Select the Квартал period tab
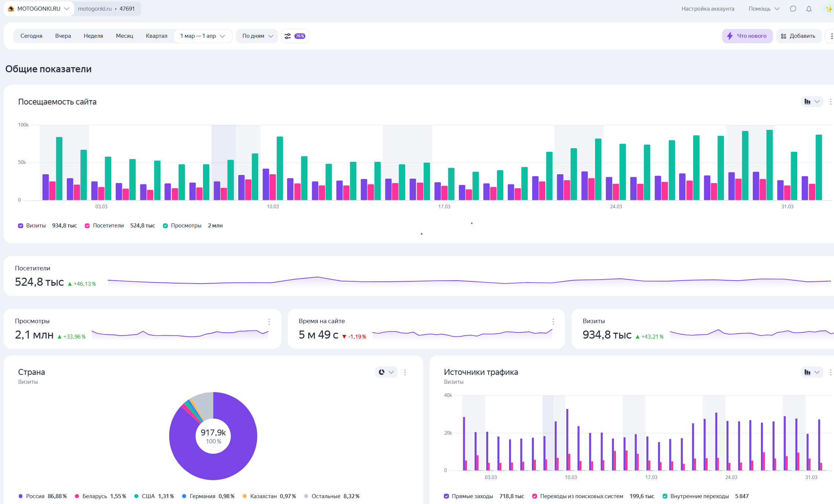 (x=156, y=36)
